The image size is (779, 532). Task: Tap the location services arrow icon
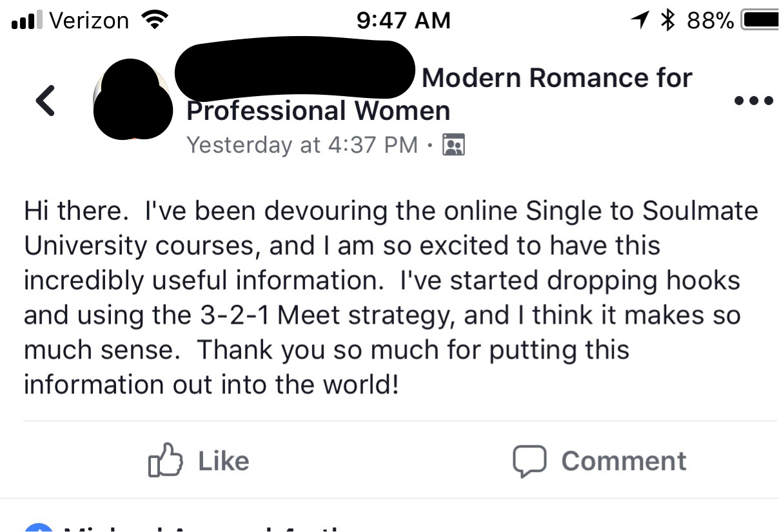tap(640, 21)
